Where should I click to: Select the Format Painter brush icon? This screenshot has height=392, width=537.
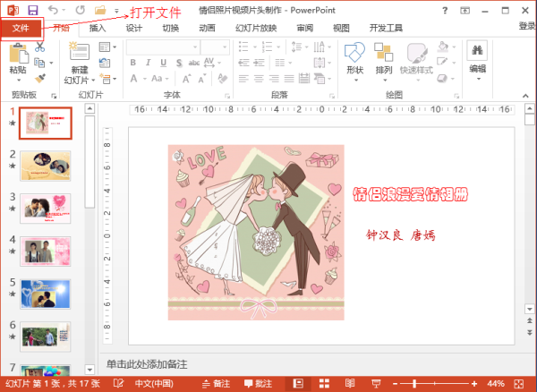[40, 79]
